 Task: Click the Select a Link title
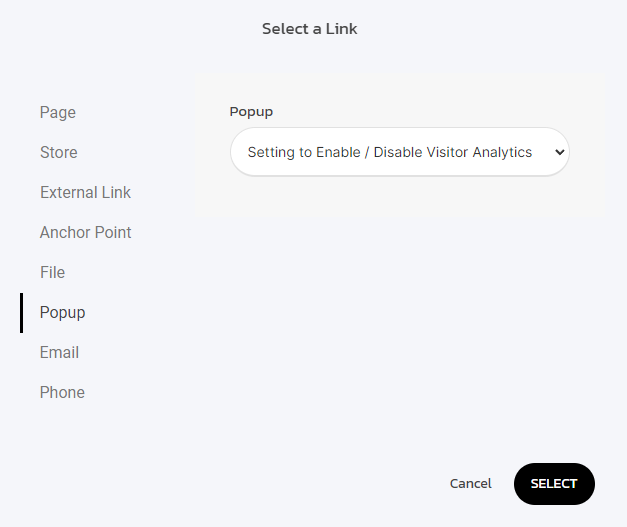pos(309,29)
